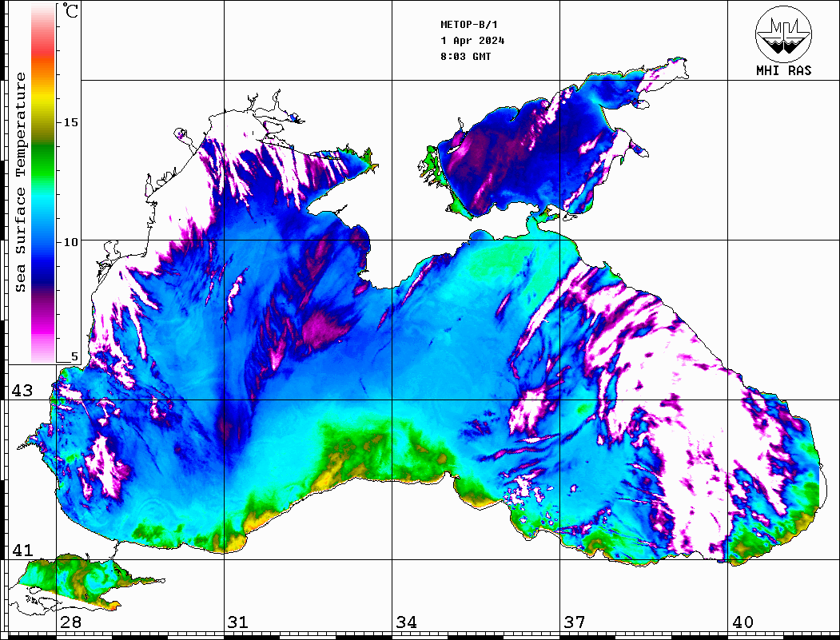
Task: Click the 1 Apr 2024 date text
Action: pyautogui.click(x=472, y=41)
